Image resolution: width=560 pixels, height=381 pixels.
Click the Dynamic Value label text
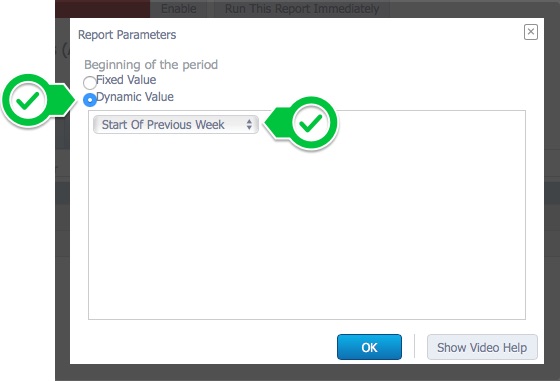(x=135, y=97)
